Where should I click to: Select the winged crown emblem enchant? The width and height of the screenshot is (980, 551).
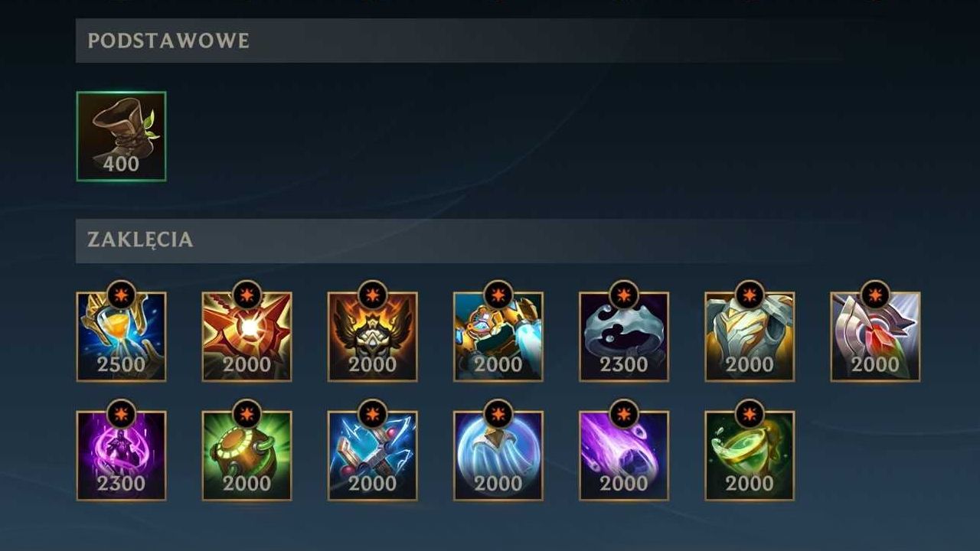click(x=372, y=337)
